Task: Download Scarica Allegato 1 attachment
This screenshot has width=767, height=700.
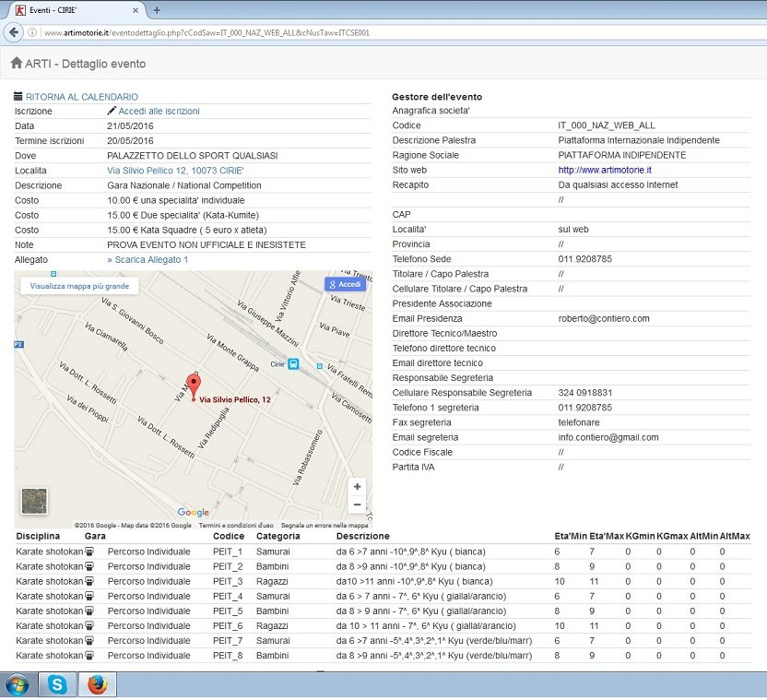Action: (151, 260)
